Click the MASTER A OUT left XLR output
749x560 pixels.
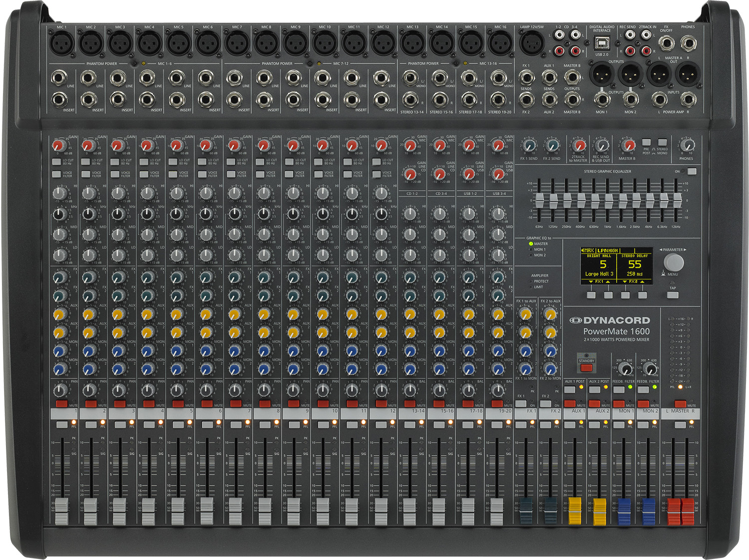[x=659, y=75]
